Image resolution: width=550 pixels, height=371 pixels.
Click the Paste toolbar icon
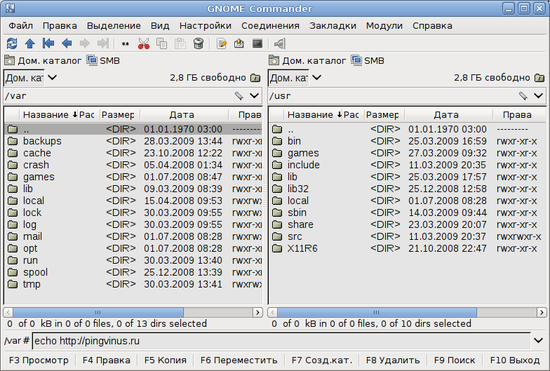pos(180,43)
